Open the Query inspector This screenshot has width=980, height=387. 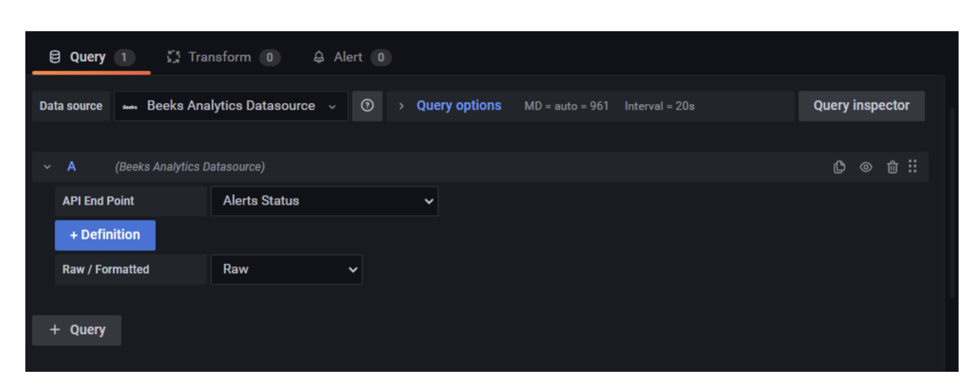click(x=861, y=106)
